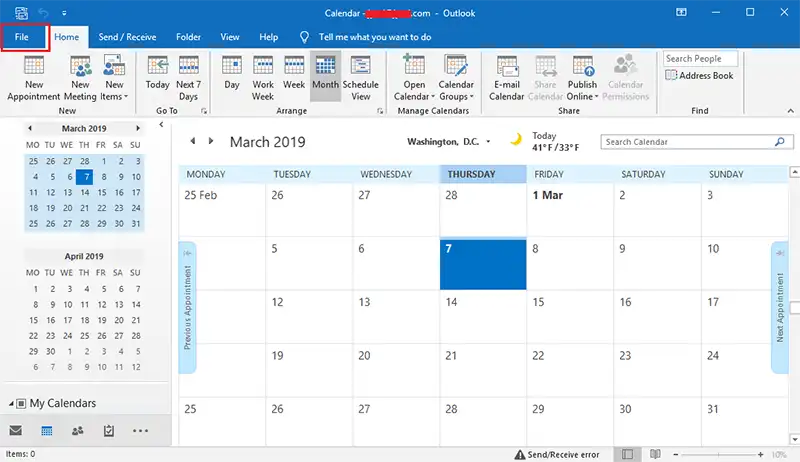Image resolution: width=800 pixels, height=462 pixels.
Task: Switch to Normal view layout in status bar
Action: (x=628, y=454)
